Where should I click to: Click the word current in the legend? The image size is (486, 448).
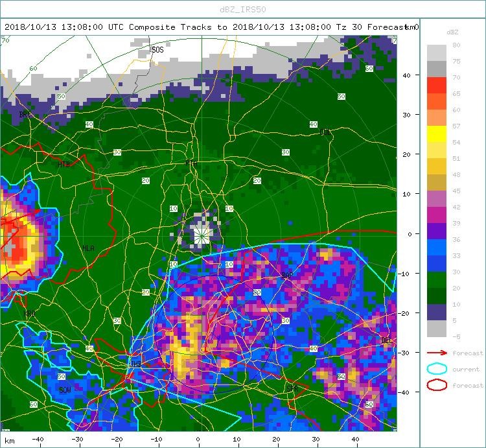click(466, 370)
